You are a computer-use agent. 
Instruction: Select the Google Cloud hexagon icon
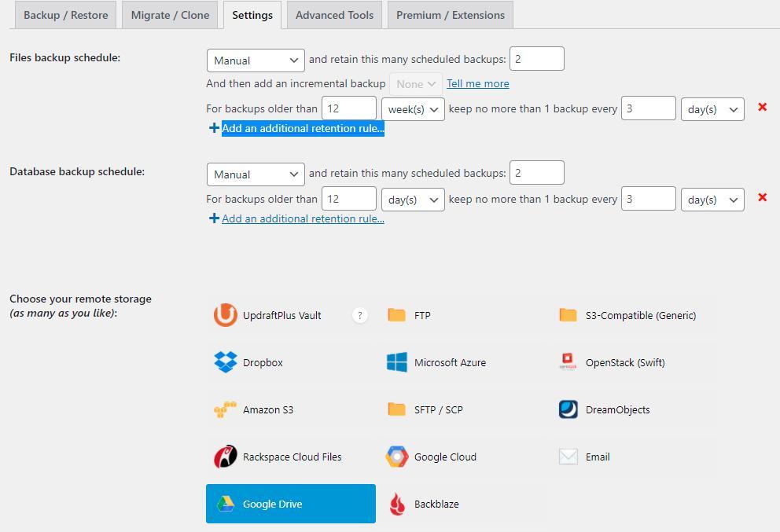[x=396, y=457]
